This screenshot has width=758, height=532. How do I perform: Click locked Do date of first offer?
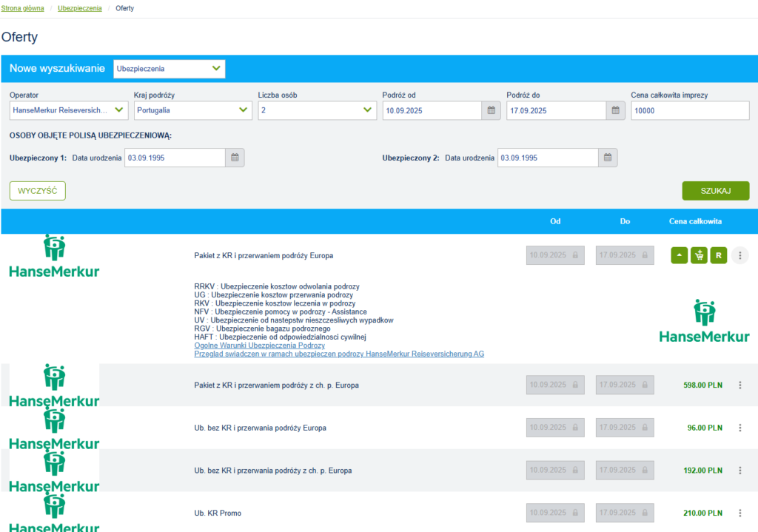point(625,255)
